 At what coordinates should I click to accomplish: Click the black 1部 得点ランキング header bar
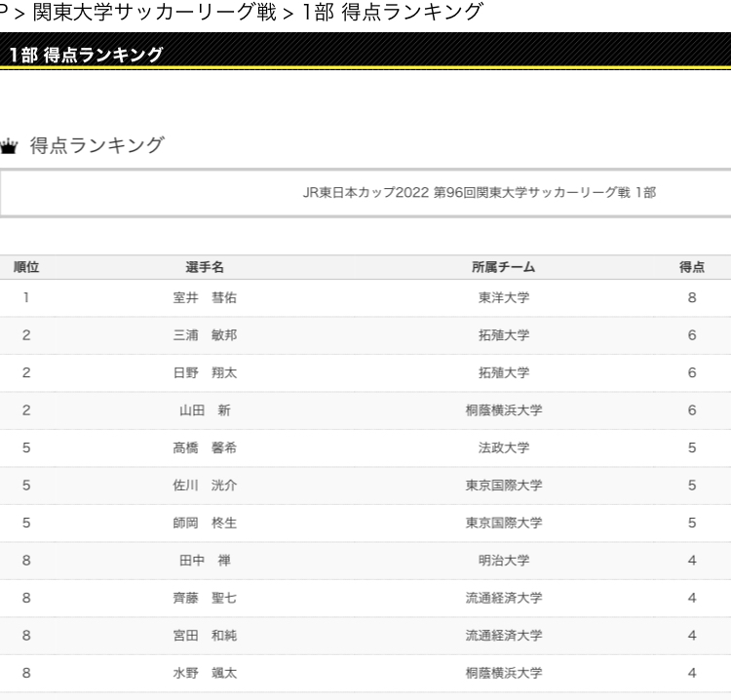365,54
